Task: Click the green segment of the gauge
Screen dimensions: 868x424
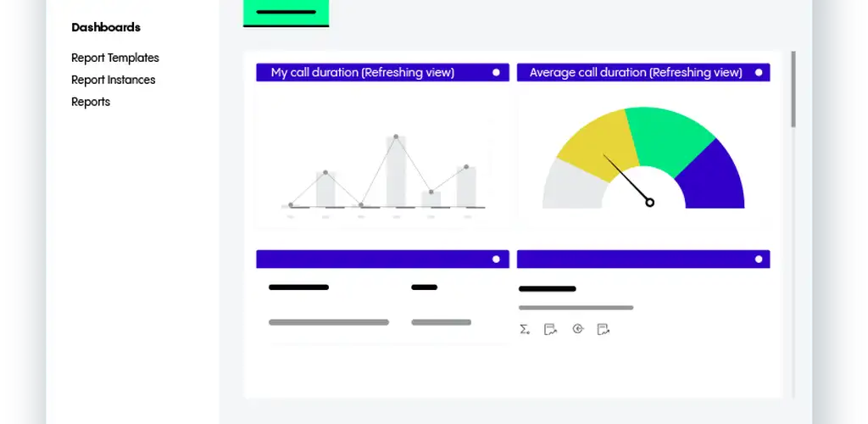Action: (x=670, y=136)
